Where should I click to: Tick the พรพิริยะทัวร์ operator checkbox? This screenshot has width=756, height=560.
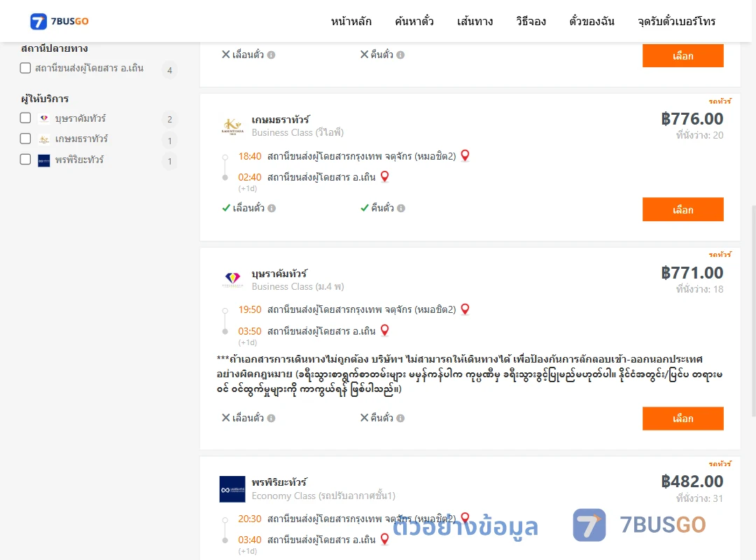(x=26, y=160)
